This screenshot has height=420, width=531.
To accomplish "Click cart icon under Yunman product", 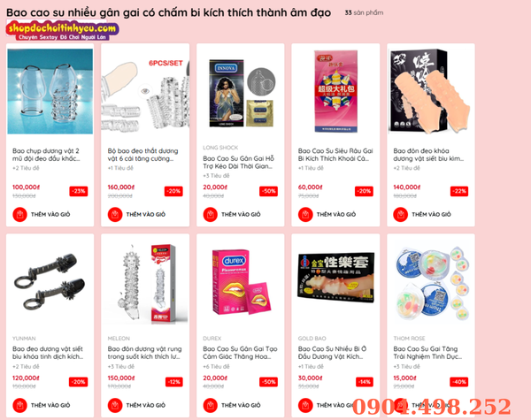I will [19, 405].
